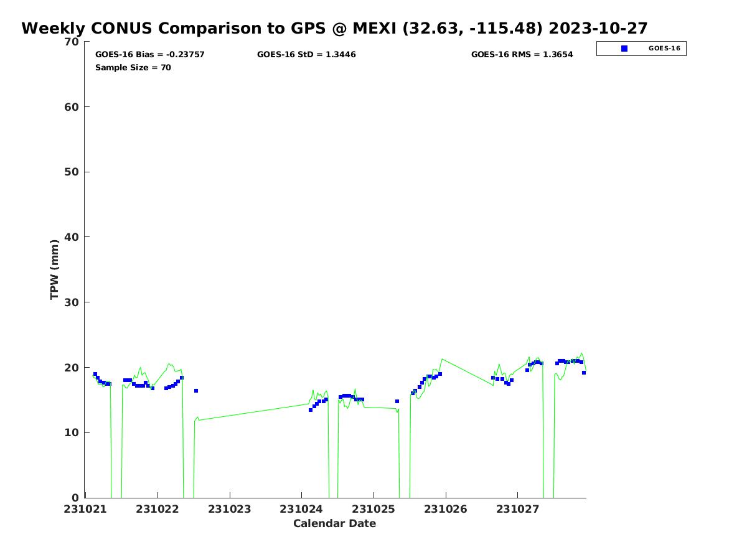Click the 231025 x-axis tick label

(374, 509)
